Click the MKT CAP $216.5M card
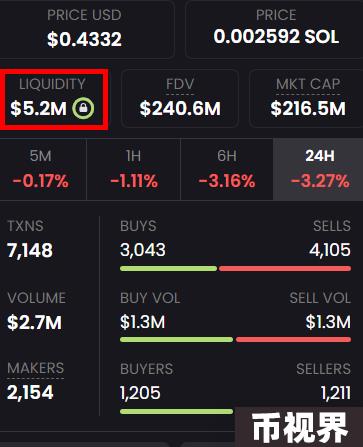The height and width of the screenshot is (447, 363). pos(307,99)
